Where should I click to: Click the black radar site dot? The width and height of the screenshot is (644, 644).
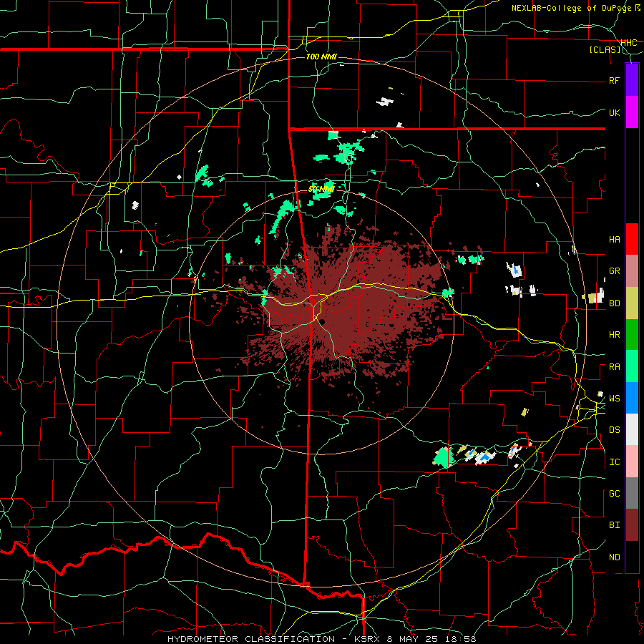point(323,322)
